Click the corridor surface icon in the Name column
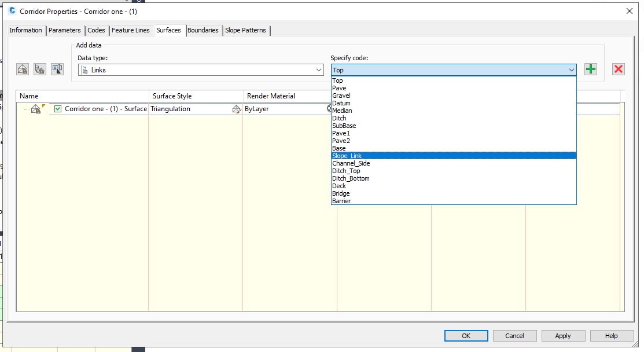Screen dimensions: 644x352 pos(35,108)
